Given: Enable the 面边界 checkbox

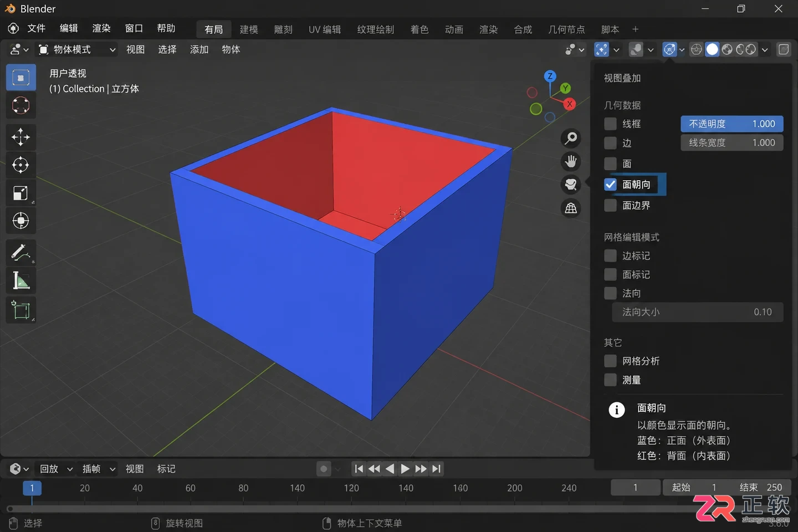Looking at the screenshot, I should [x=610, y=206].
